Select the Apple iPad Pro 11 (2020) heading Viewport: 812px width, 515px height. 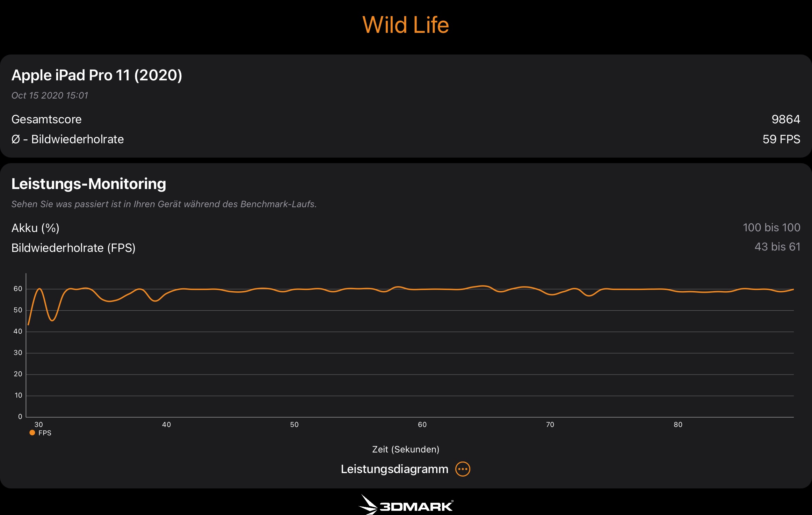(x=97, y=75)
